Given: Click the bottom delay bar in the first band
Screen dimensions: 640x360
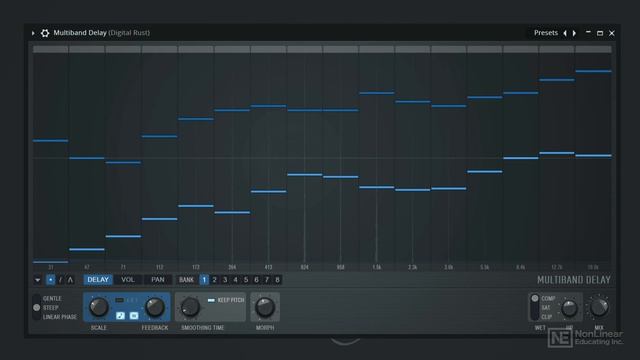Looking at the screenshot, I should pos(51,262).
